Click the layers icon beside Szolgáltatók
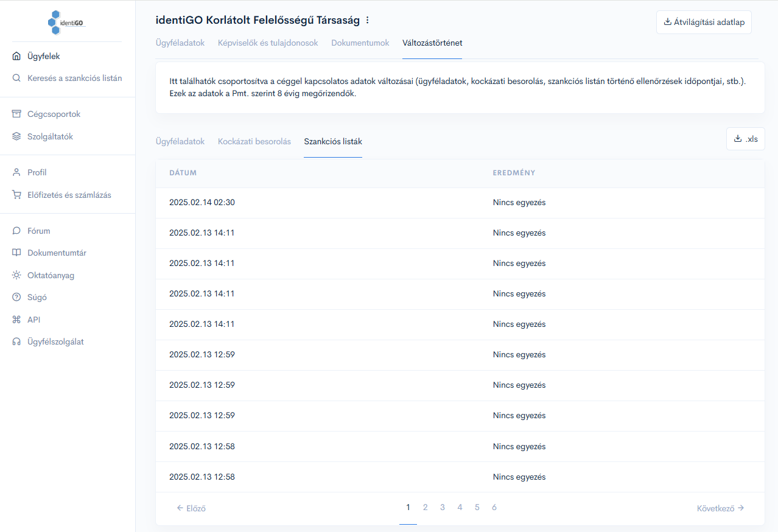 pyautogui.click(x=16, y=136)
